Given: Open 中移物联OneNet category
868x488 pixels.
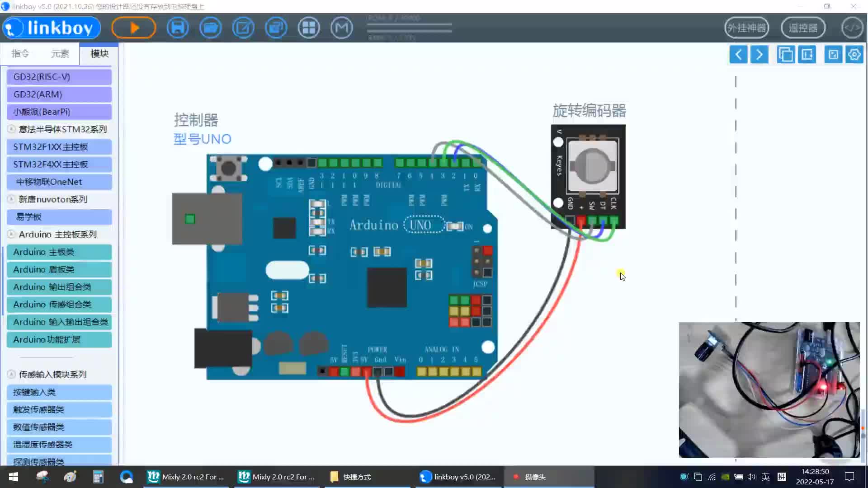Looking at the screenshot, I should point(59,182).
